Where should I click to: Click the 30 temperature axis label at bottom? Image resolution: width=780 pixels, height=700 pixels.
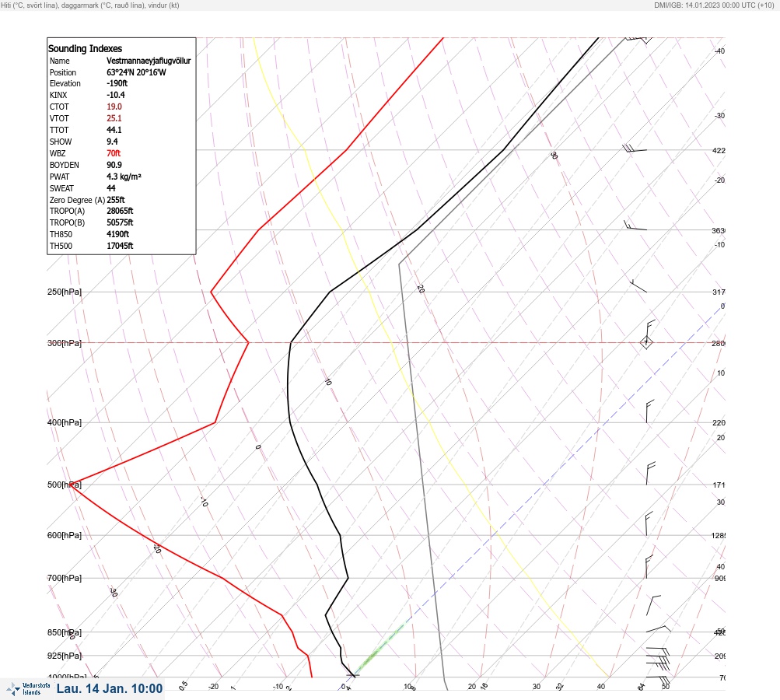[x=537, y=687]
